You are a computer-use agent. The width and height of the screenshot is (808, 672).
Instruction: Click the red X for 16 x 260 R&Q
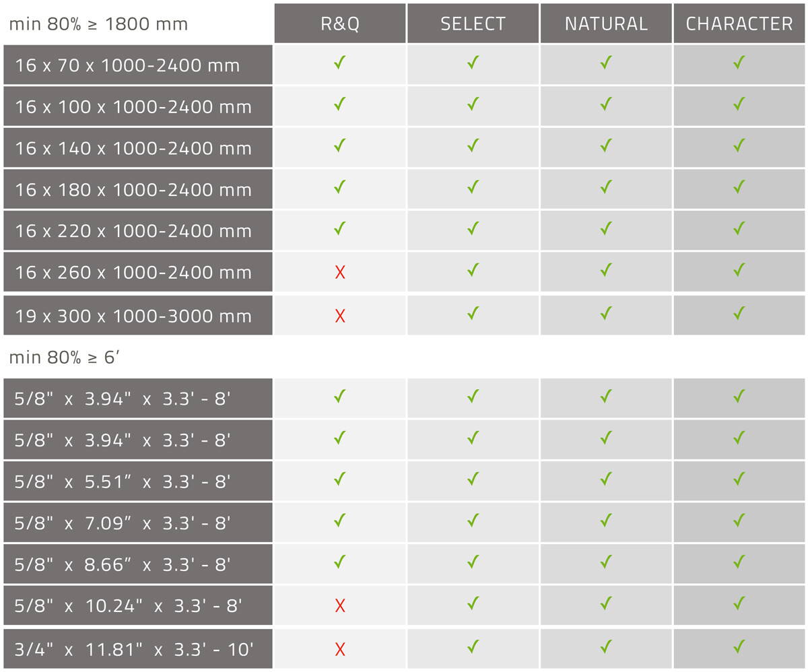click(x=340, y=272)
